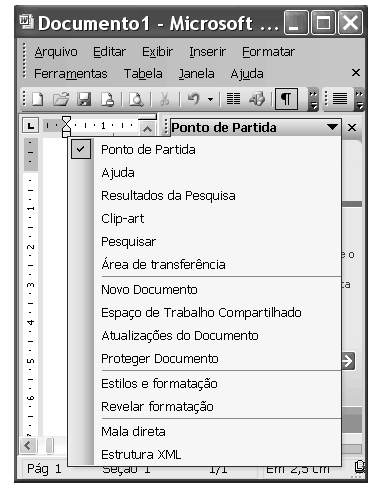Viewport: 375px width, 496px height.
Task: Click the tab stop type selector on ruler
Action: [31, 126]
